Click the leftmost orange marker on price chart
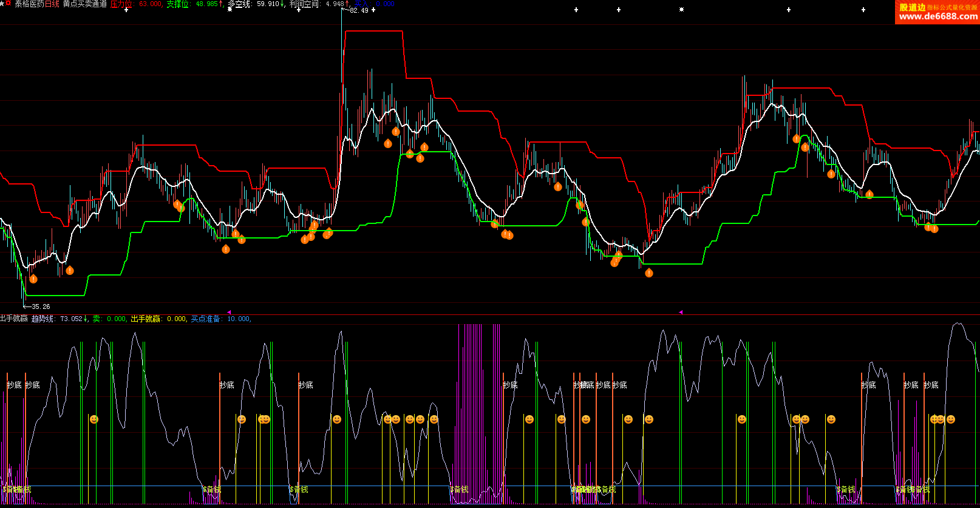This screenshot has height=508, width=980. click(33, 279)
